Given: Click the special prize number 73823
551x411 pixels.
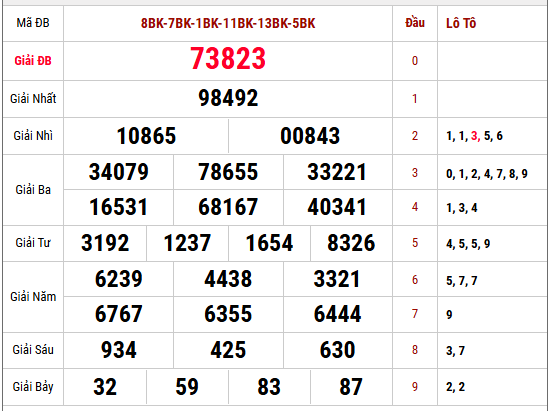Looking at the screenshot, I should coord(228,58).
